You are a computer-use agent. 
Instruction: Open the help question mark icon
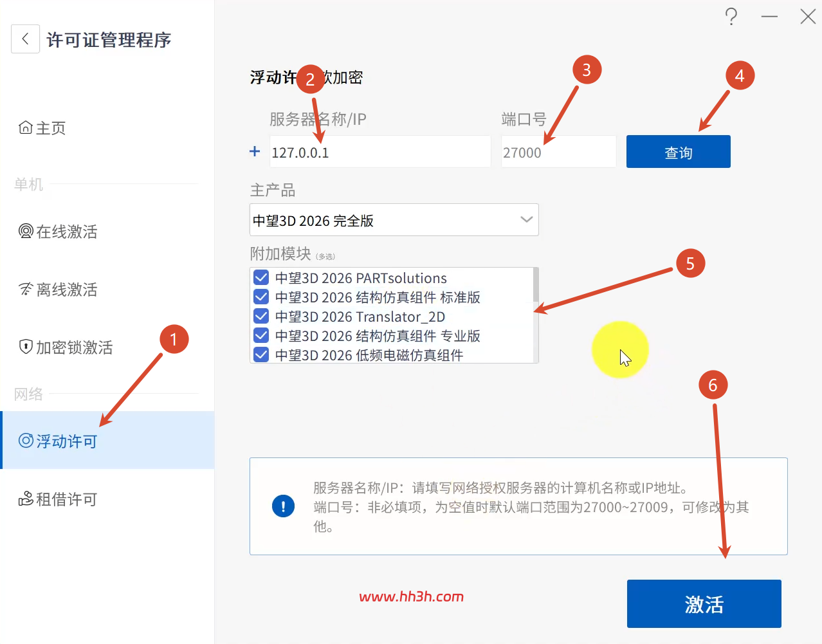(731, 17)
